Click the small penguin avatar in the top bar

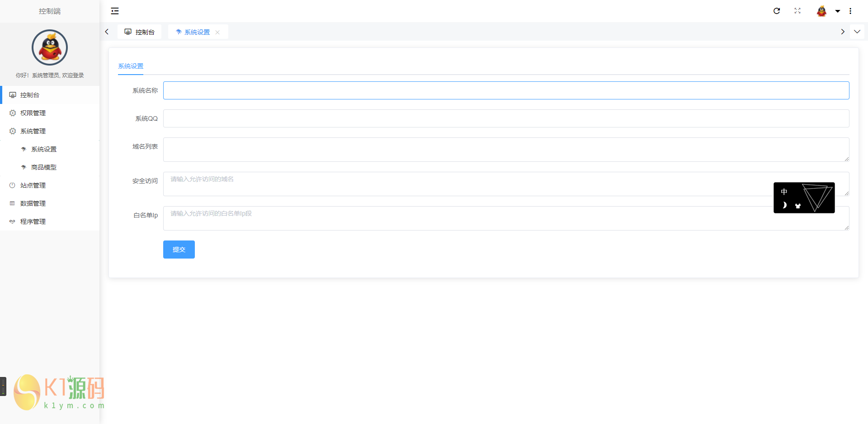pos(821,11)
